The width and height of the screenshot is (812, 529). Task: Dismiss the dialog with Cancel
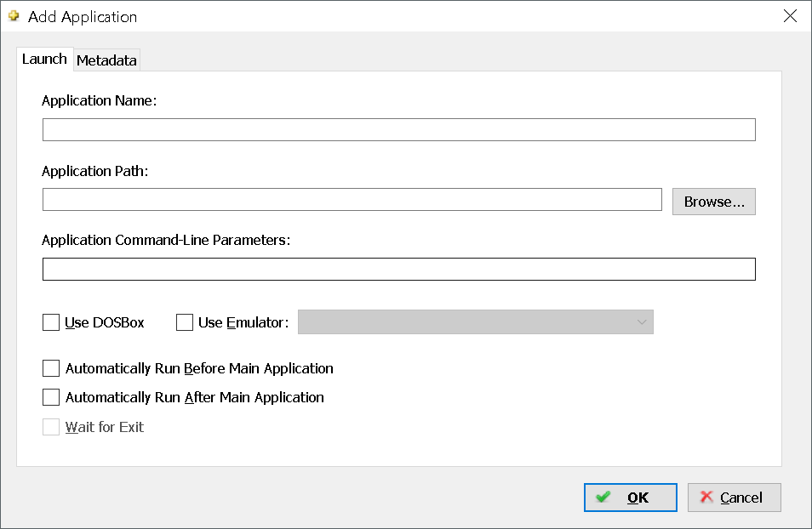tap(734, 498)
